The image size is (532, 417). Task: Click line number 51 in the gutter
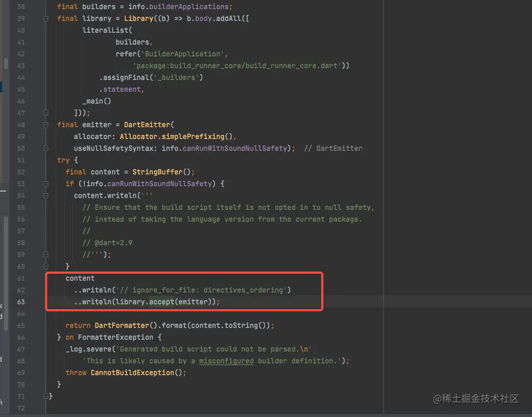pos(21,160)
